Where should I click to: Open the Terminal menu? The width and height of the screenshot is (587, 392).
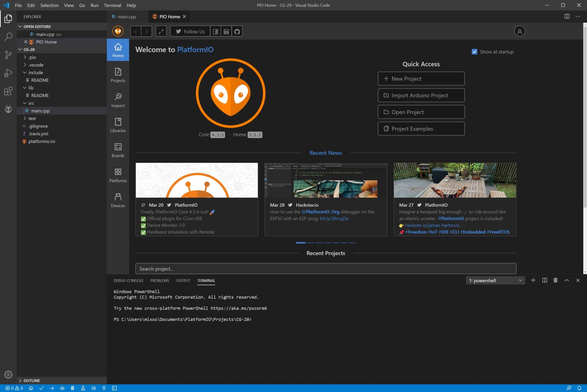(112, 5)
